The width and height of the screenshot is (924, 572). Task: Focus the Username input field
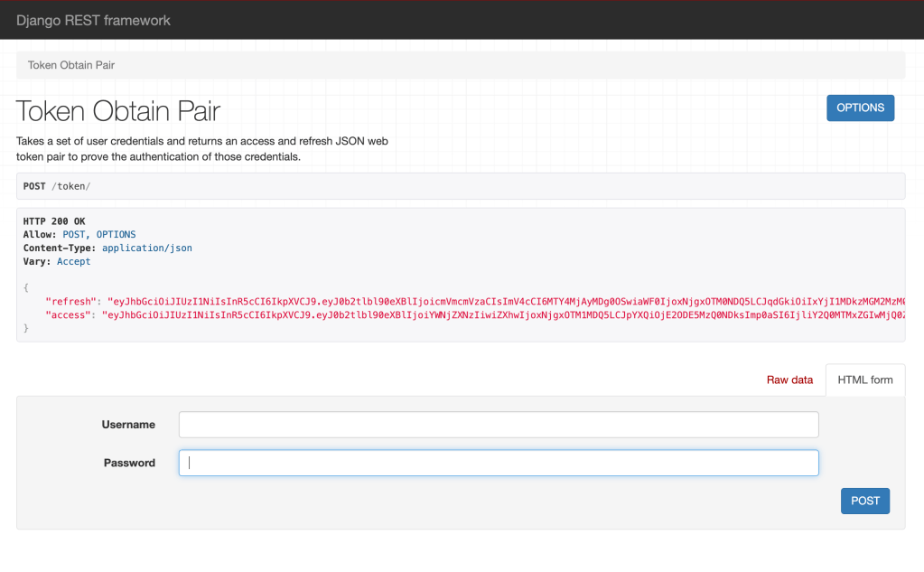[499, 425]
